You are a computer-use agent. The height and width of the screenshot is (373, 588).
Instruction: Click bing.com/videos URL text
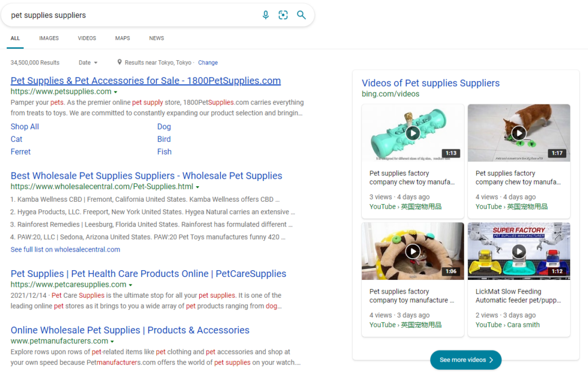390,94
